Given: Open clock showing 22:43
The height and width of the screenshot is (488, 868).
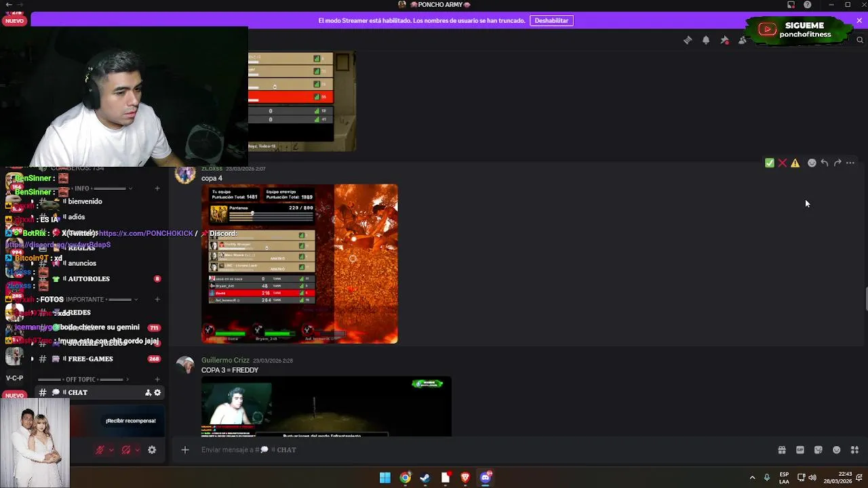Looking at the screenshot, I should coord(837,478).
